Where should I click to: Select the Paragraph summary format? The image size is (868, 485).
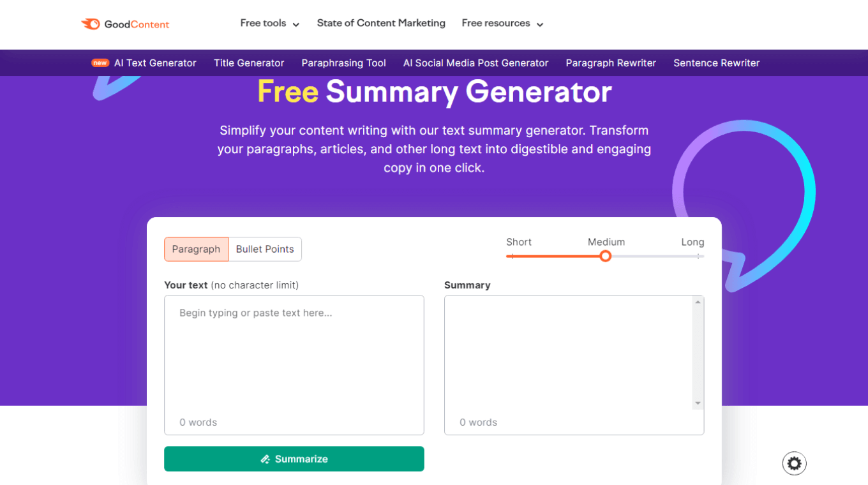pyautogui.click(x=196, y=249)
